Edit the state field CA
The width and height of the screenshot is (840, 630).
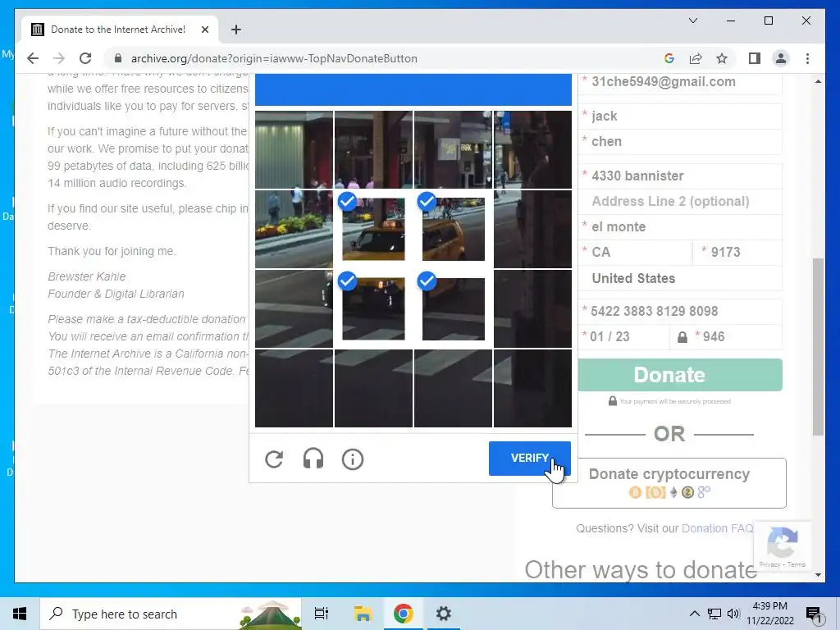tap(636, 253)
